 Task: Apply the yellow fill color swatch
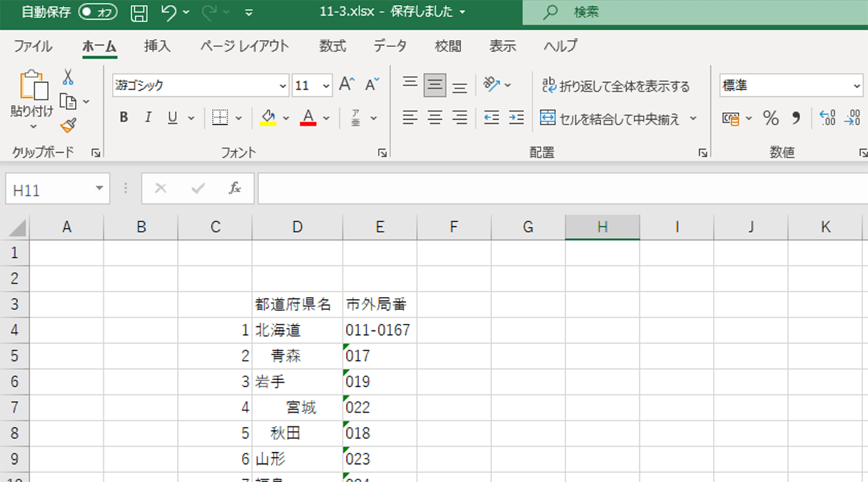pos(268,118)
